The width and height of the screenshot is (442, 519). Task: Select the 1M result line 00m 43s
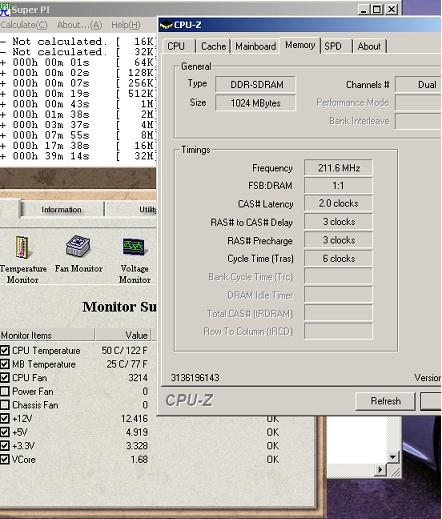coord(78,104)
